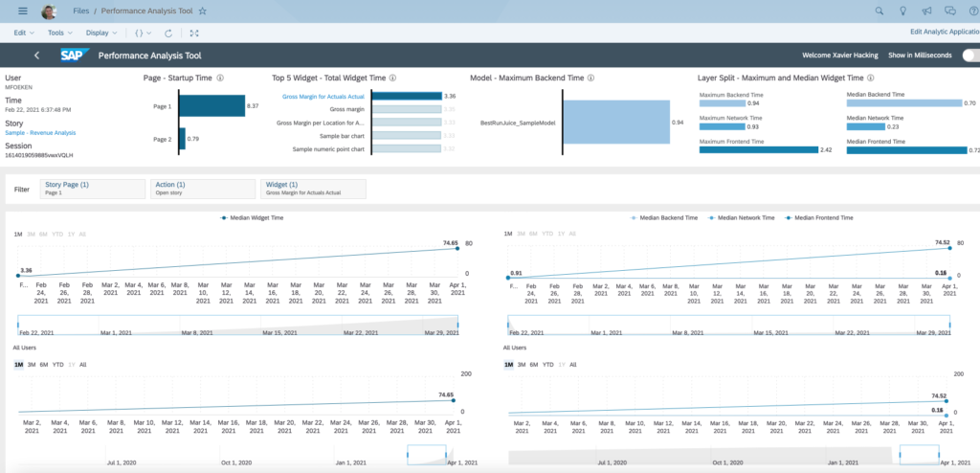
Task: Open the Display dropdown menu
Action: click(x=101, y=34)
